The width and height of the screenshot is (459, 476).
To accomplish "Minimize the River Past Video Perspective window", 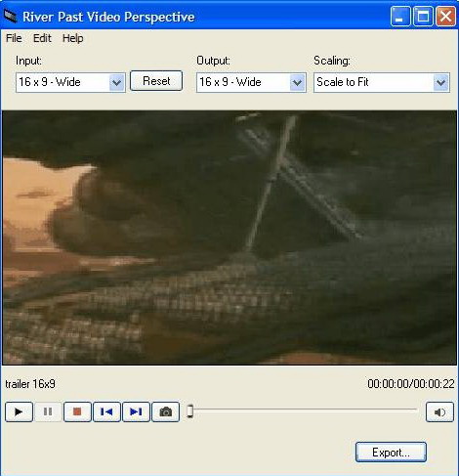I will tap(400, 16).
